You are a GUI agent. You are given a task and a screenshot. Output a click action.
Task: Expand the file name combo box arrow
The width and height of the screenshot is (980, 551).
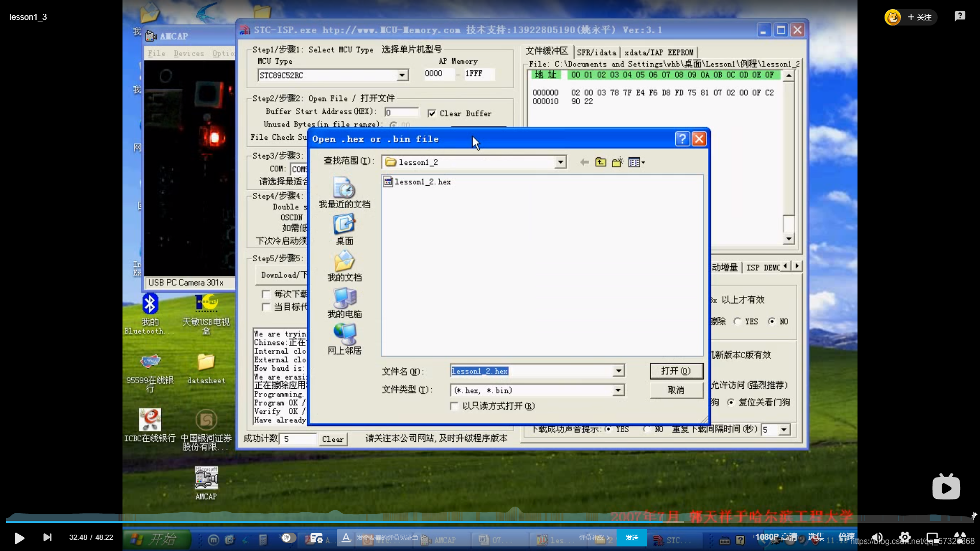(x=618, y=371)
